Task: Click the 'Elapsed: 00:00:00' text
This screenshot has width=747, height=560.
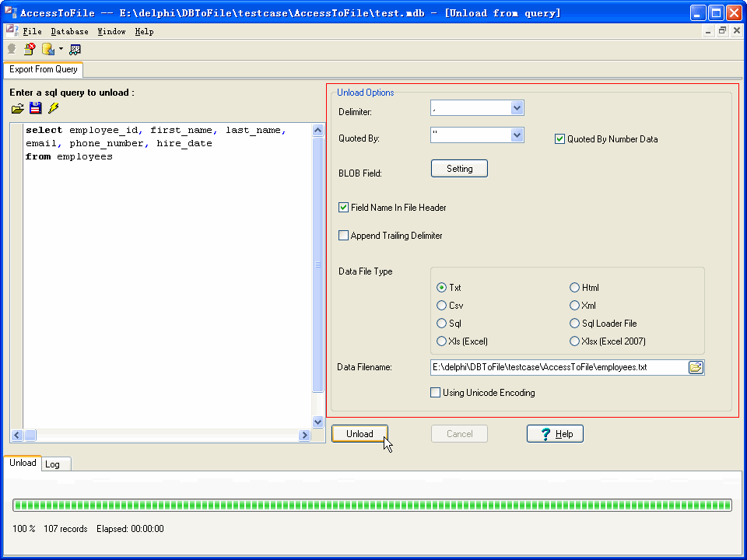Action: 130,529
